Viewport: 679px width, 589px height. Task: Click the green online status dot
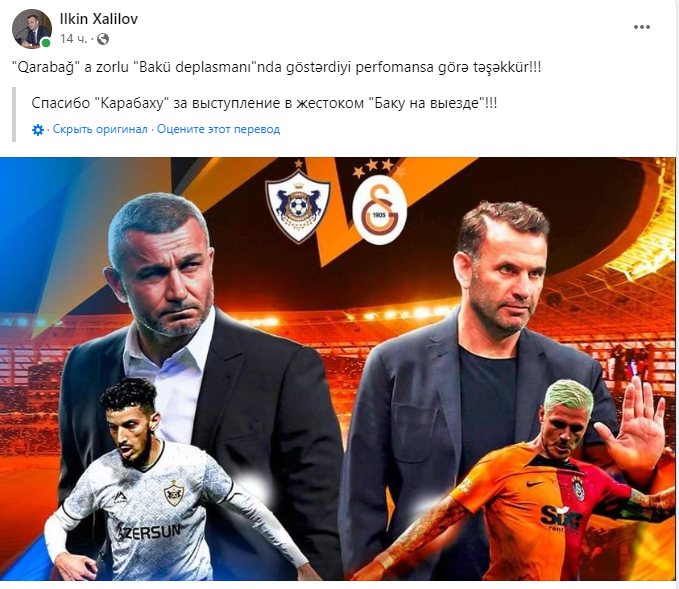pos(45,43)
